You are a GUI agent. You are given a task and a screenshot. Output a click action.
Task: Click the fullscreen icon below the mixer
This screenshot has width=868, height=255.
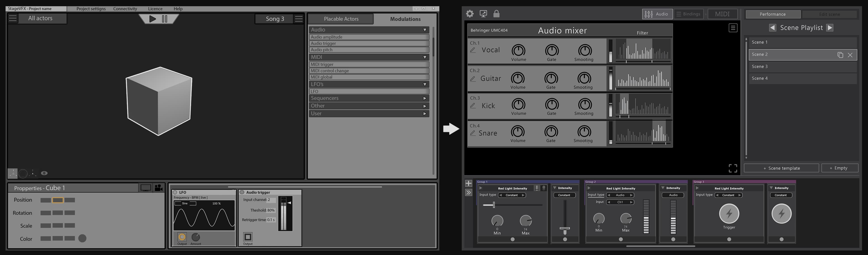pos(733,168)
